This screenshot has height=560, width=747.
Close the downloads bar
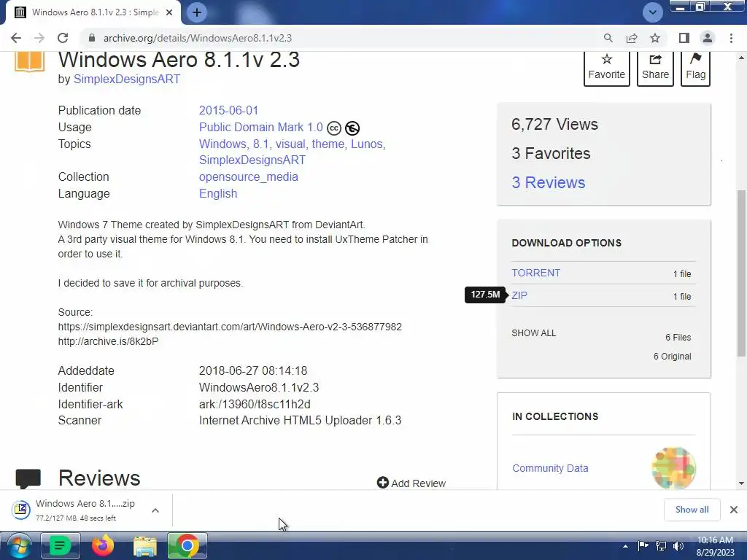point(734,510)
